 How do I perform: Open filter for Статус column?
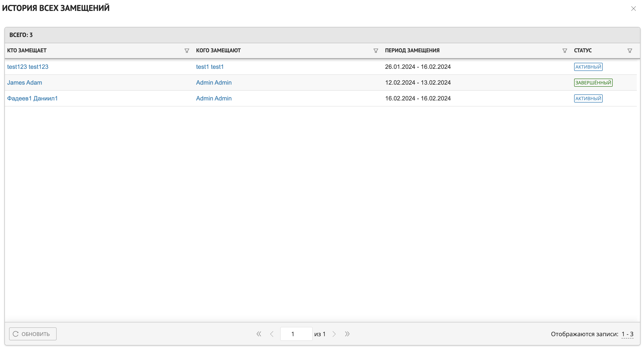[630, 51]
